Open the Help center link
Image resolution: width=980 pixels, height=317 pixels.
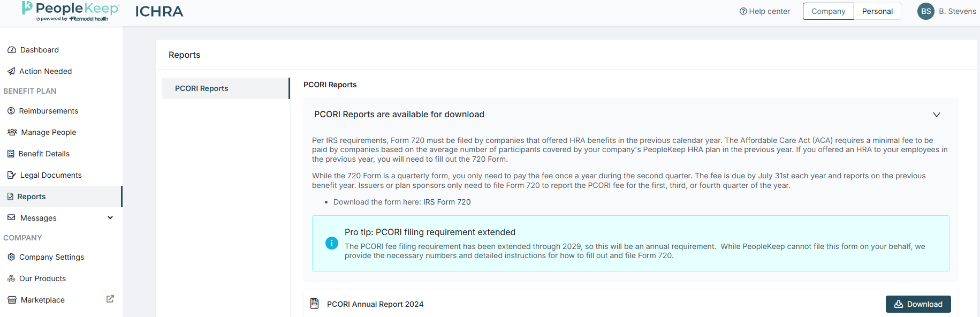[764, 11]
